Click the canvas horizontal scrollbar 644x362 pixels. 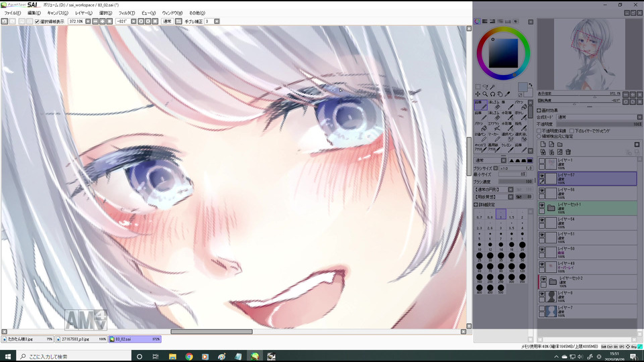pyautogui.click(x=211, y=332)
